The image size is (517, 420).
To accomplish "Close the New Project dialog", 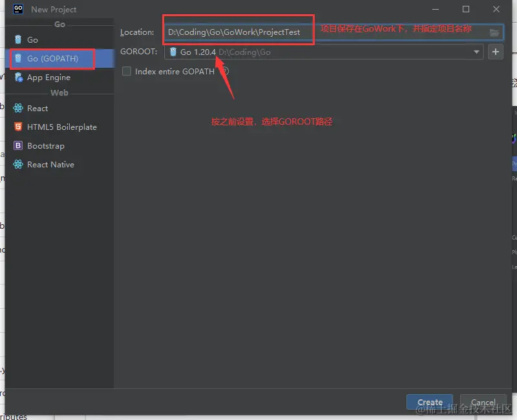I will pyautogui.click(x=496, y=9).
